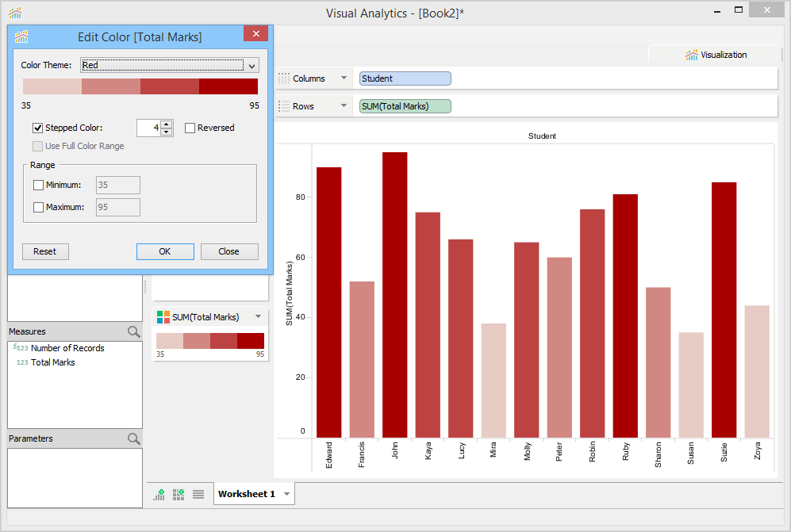Click the Visual Analytics app icon in title bar
791x532 pixels.
[15, 13]
